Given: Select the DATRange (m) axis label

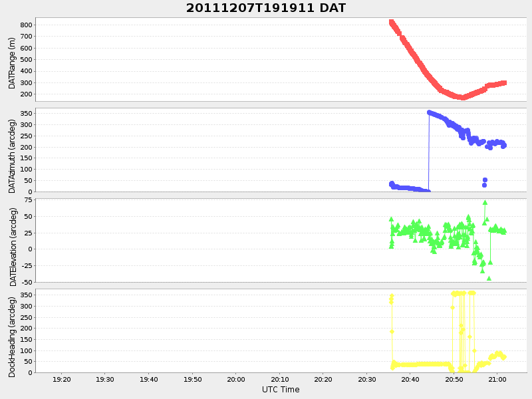Looking at the screenshot, I should tap(12, 63).
